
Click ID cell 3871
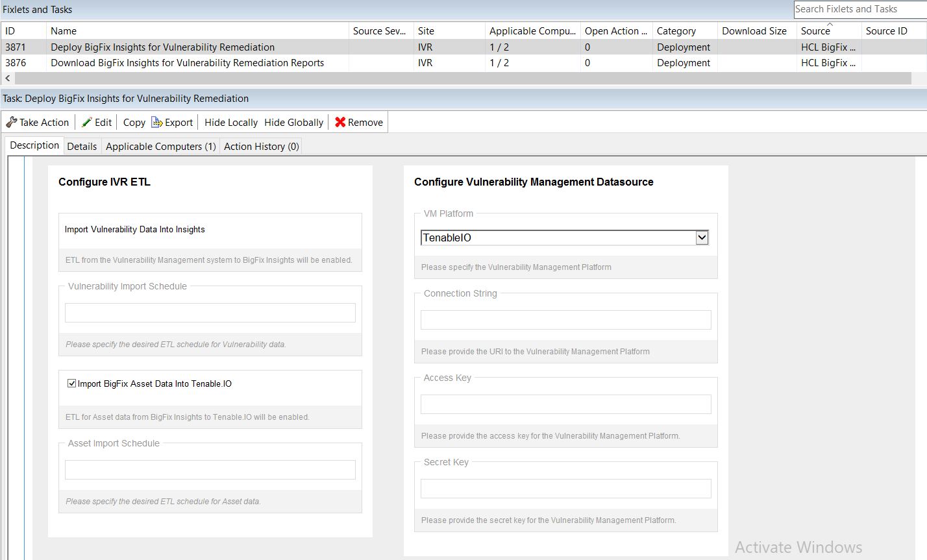[16, 47]
